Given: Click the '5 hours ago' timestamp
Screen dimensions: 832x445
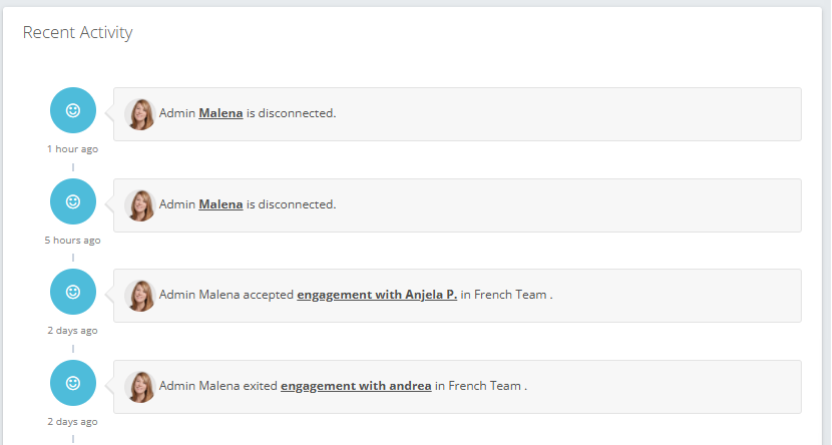Looking at the screenshot, I should click(x=73, y=240).
